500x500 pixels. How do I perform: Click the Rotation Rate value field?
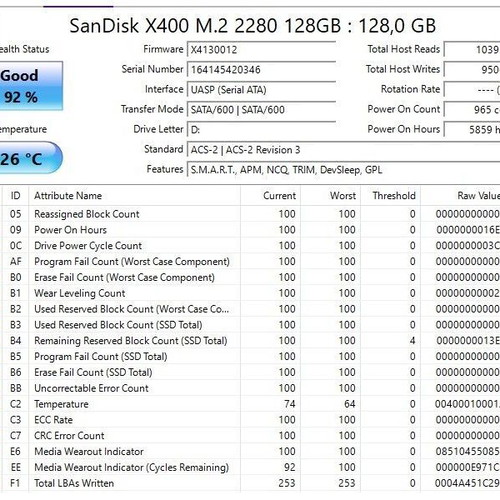472,90
